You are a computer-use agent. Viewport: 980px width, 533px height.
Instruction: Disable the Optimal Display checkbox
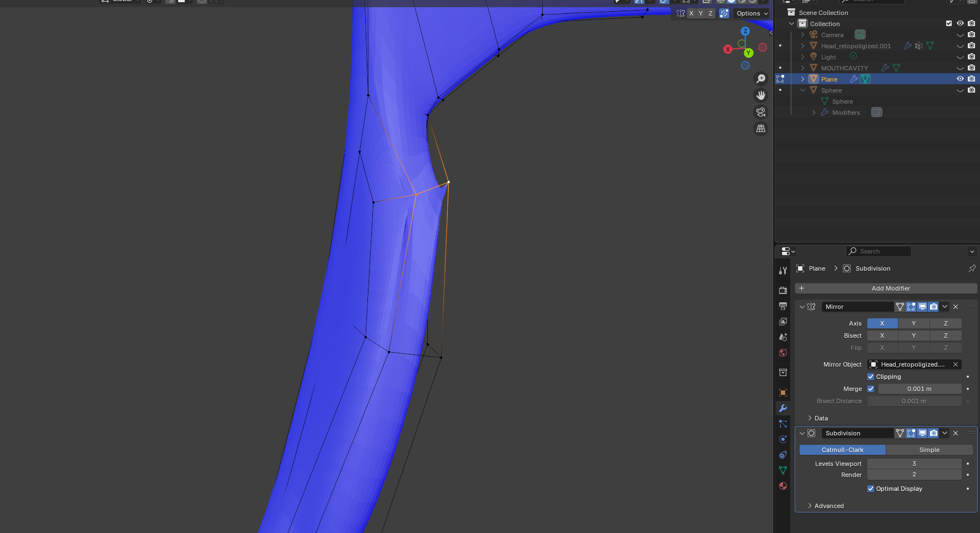click(871, 489)
